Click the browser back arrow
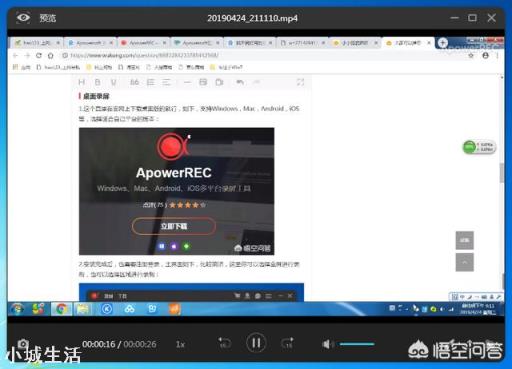512x369 pixels. [x=15, y=55]
